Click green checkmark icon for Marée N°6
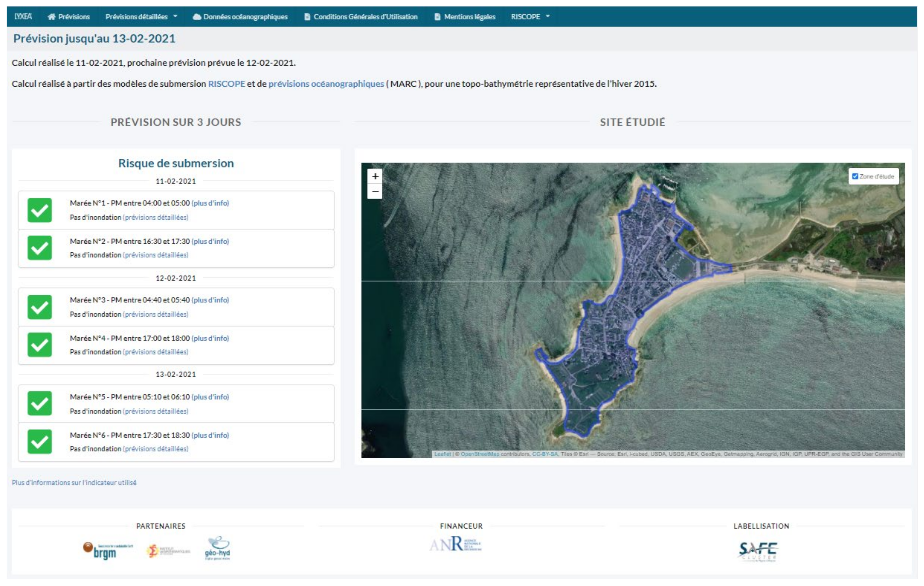 click(x=40, y=442)
